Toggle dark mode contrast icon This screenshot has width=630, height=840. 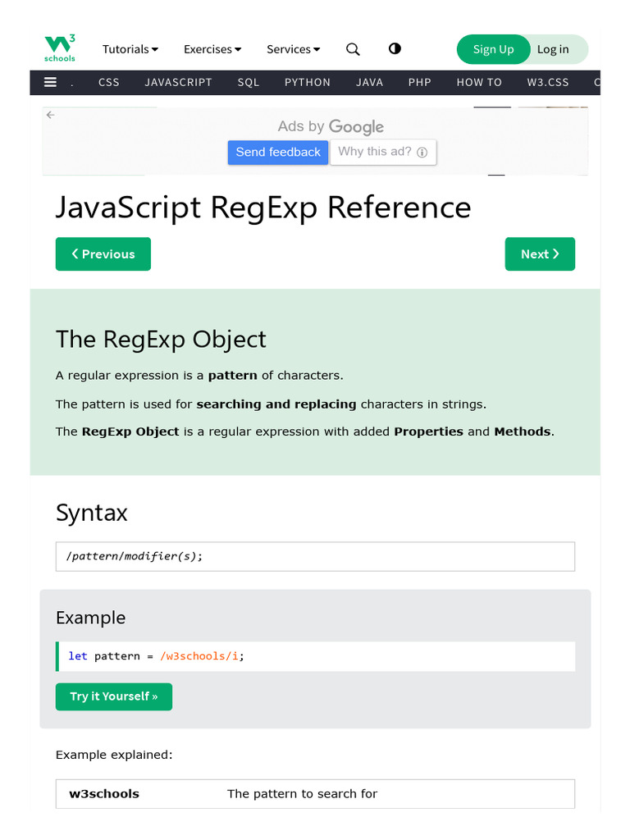click(395, 48)
